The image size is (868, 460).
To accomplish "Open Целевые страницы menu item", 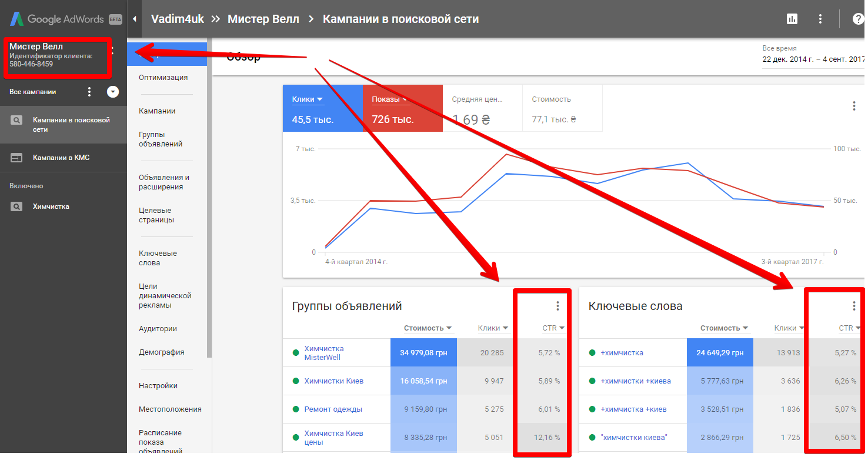I will pyautogui.click(x=156, y=215).
